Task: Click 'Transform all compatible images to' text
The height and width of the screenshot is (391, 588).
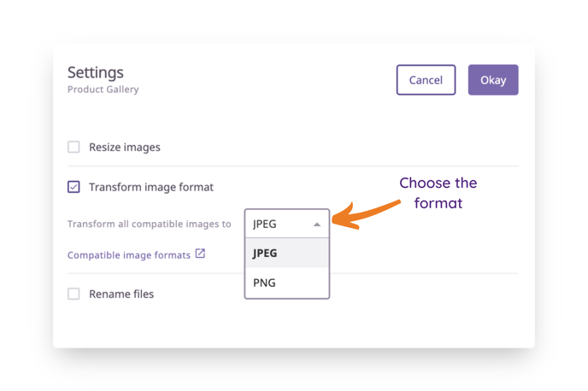Action: [150, 224]
